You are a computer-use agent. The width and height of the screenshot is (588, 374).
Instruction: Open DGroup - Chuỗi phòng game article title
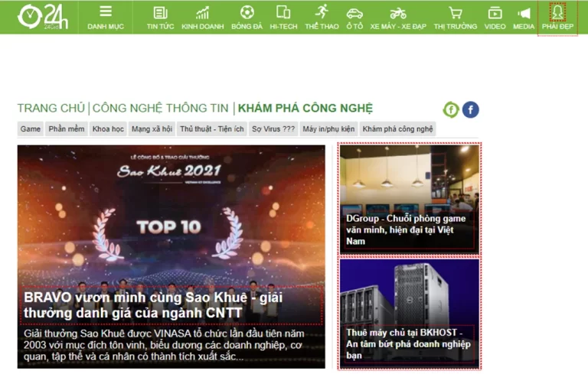406,229
